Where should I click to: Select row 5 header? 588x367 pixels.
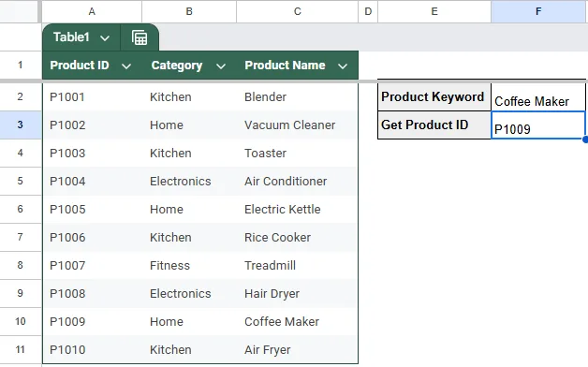pyautogui.click(x=21, y=181)
